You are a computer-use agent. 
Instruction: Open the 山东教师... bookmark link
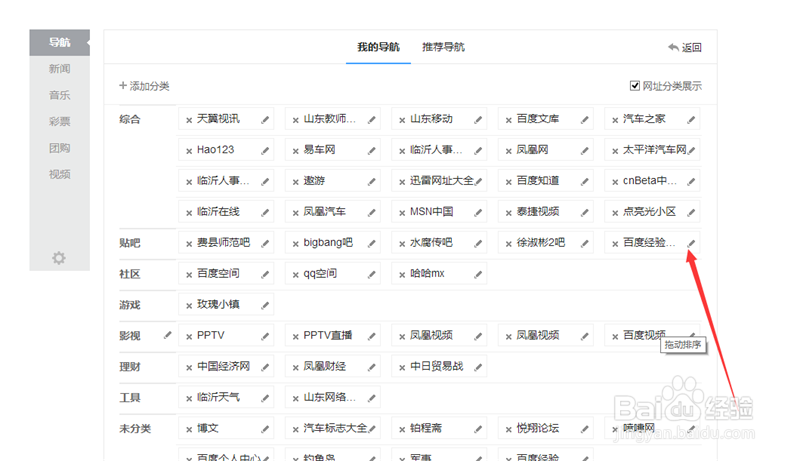[330, 119]
